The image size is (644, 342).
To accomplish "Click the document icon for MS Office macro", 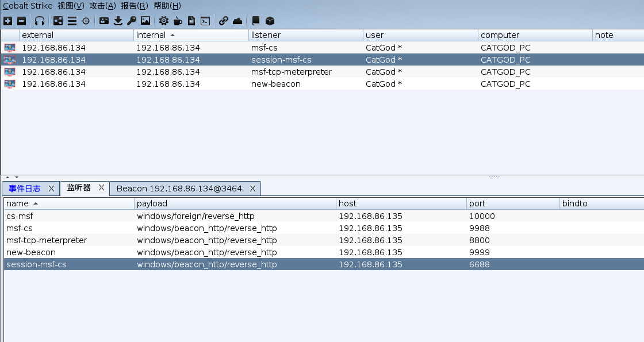I will (x=191, y=21).
